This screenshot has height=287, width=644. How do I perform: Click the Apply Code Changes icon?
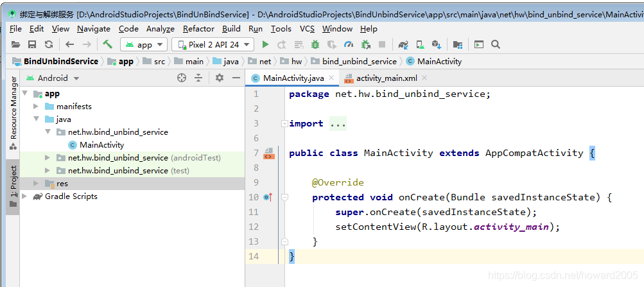299,44
